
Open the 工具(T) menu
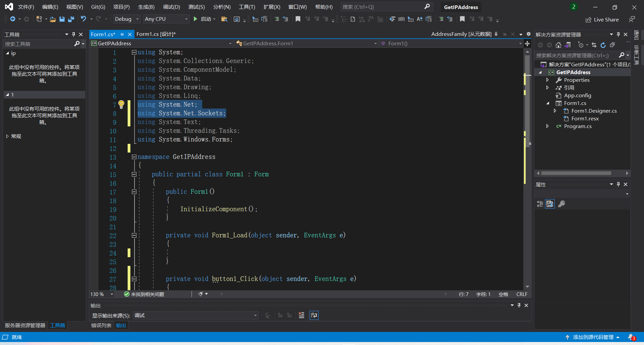tap(247, 7)
